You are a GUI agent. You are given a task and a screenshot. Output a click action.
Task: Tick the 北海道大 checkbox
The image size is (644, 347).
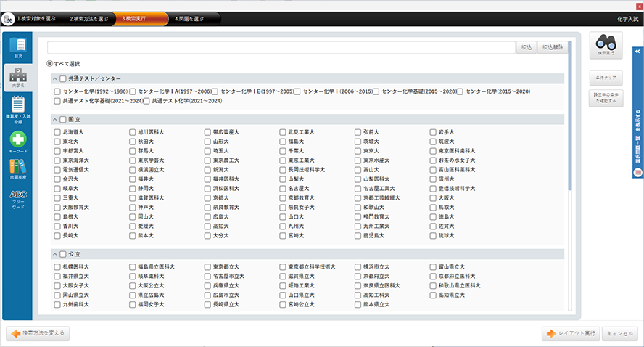(x=57, y=132)
